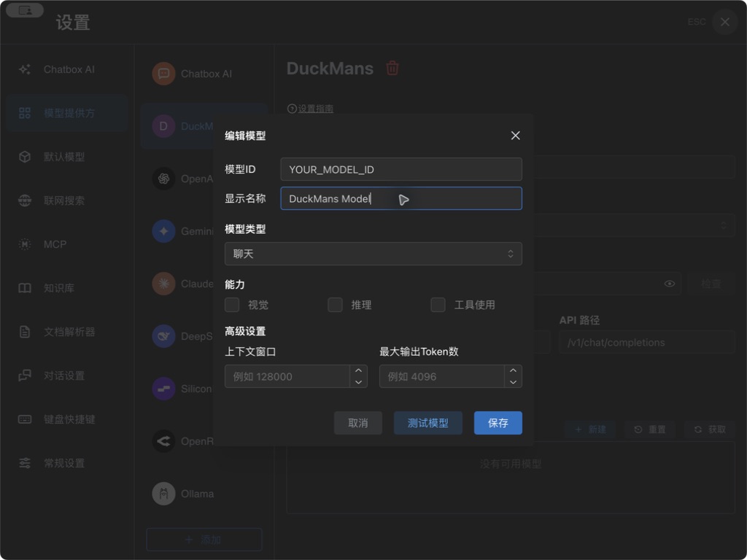
Task: Click the 文档解析器 document icon
Action: point(25,332)
